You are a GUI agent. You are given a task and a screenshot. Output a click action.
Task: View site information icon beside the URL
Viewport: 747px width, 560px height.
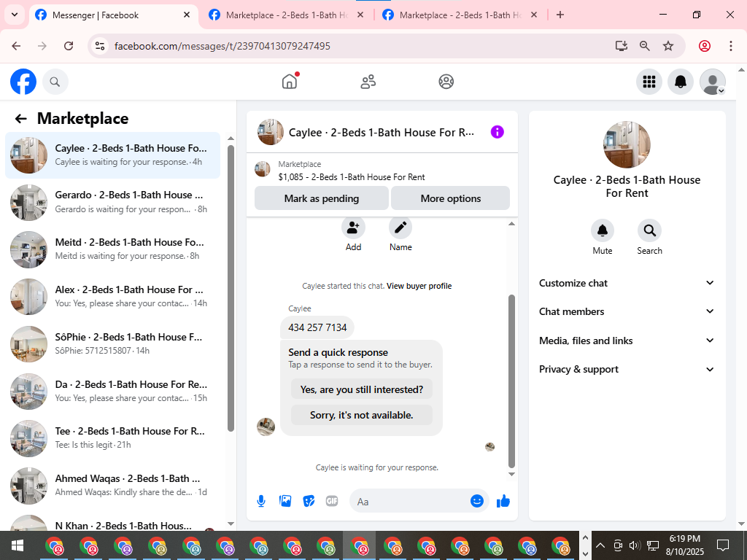tap(99, 46)
